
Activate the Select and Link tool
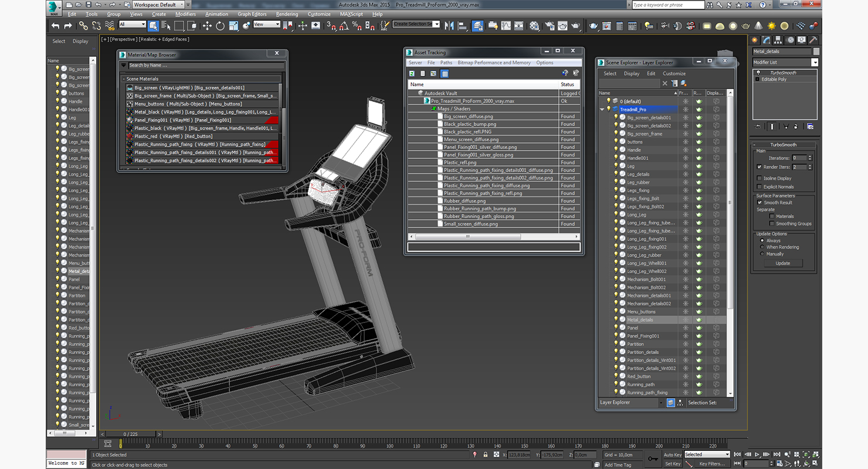pyautogui.click(x=83, y=26)
